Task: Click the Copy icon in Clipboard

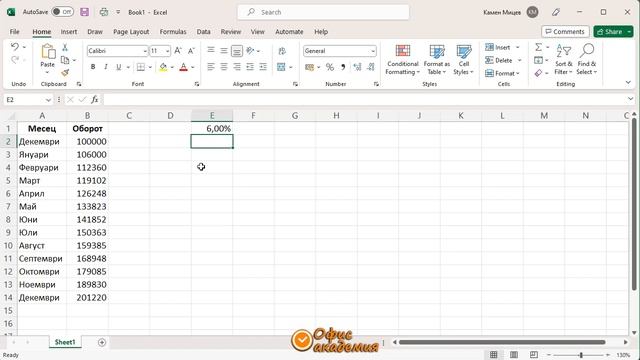Action: [65, 60]
